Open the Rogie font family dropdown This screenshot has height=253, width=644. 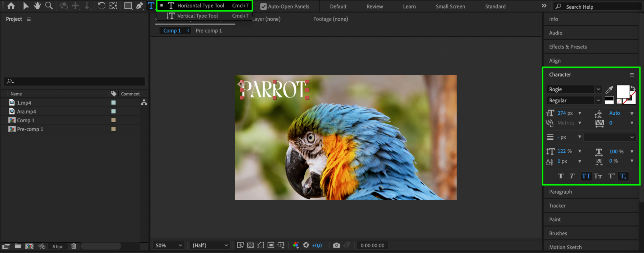click(598, 89)
